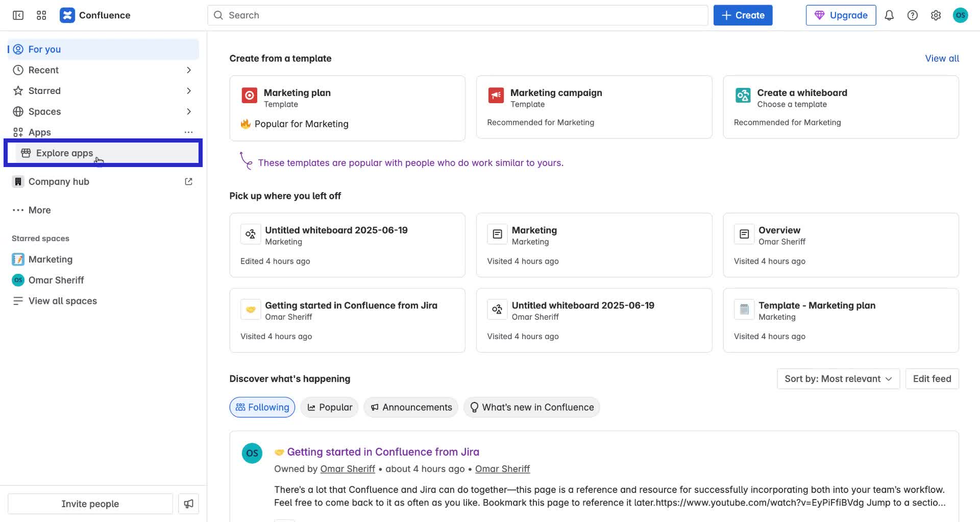Switch to the Popular feed filter
The width and height of the screenshot is (980, 522).
point(329,407)
